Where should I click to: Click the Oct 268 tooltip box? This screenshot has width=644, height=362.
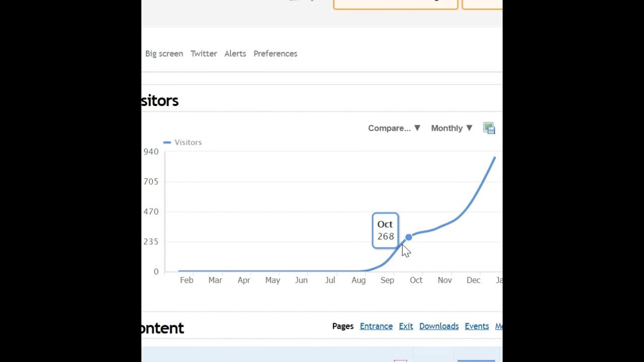(385, 231)
